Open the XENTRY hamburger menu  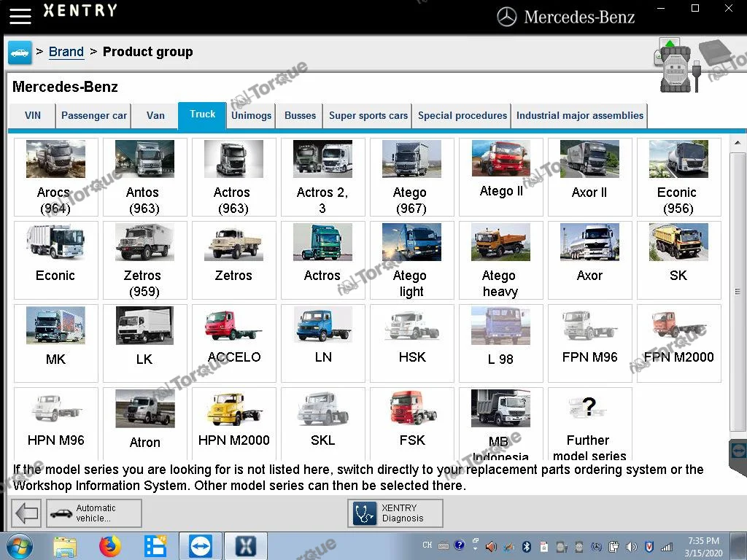tap(20, 16)
